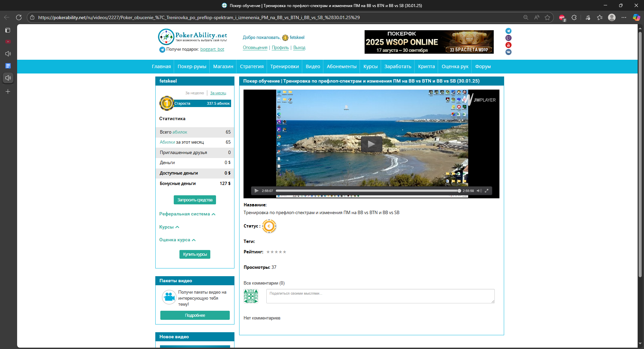Viewport: 644px width, 349px height.
Task: Switch ranking to За месяц
Action: click(218, 93)
